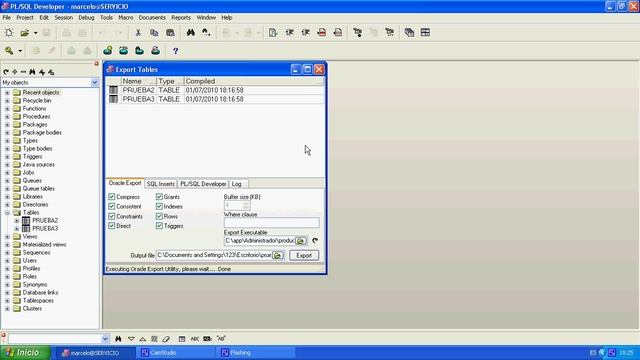Click the PRUEBA3 table row icon in the Export Tables list
Screen dimensions: 640x360
(113, 99)
